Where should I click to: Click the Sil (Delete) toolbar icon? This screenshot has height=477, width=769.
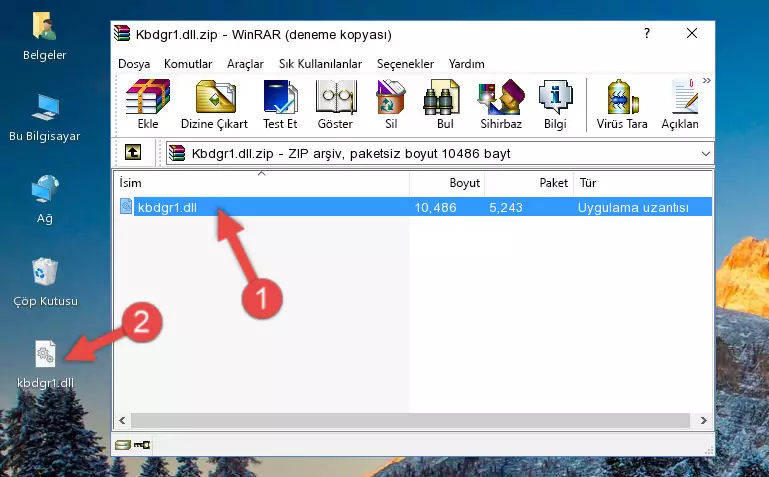tap(391, 97)
